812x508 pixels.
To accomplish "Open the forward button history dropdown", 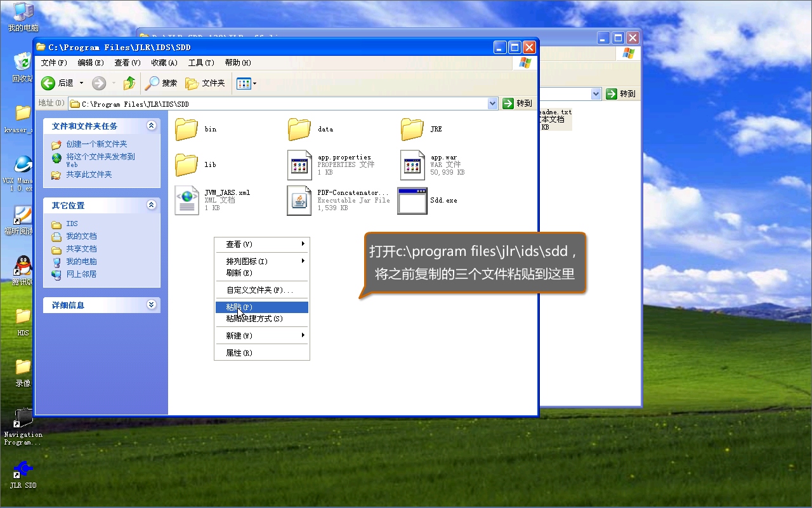I will click(x=114, y=83).
